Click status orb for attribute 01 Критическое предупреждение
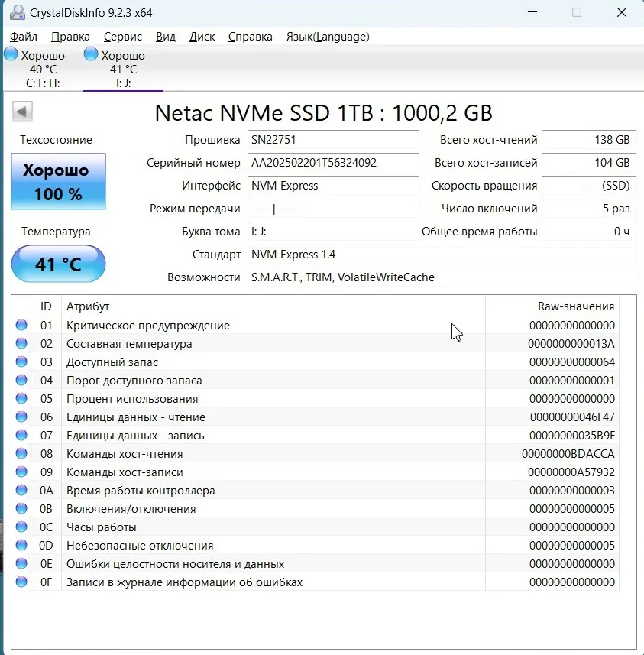The height and width of the screenshot is (655, 644). tap(21, 326)
